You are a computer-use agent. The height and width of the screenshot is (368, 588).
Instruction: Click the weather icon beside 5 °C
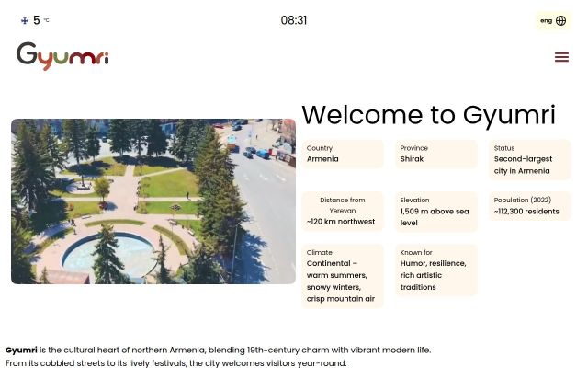tap(25, 20)
